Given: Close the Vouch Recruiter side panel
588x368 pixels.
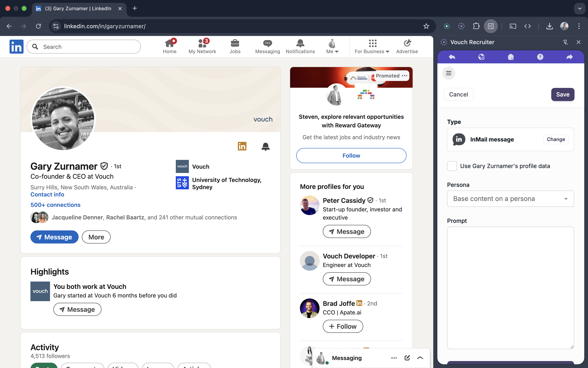Looking at the screenshot, I should pyautogui.click(x=579, y=42).
